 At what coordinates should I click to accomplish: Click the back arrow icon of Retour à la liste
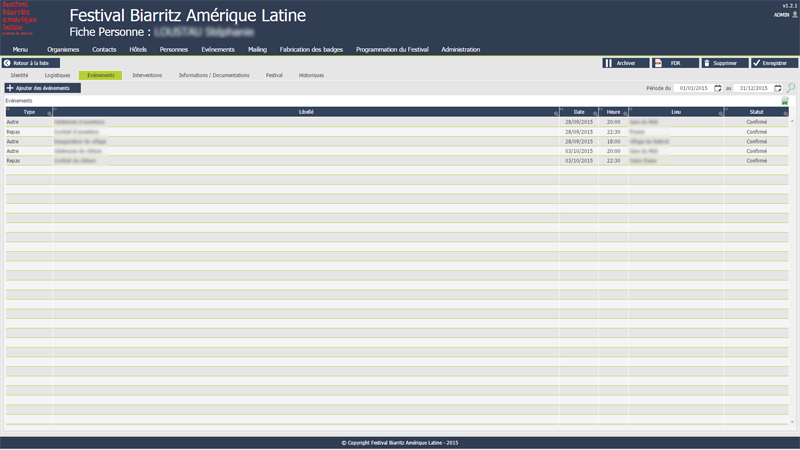pos(7,63)
